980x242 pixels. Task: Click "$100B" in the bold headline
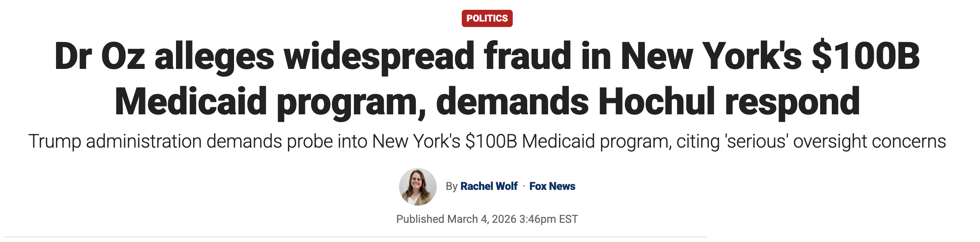[x=866, y=57]
